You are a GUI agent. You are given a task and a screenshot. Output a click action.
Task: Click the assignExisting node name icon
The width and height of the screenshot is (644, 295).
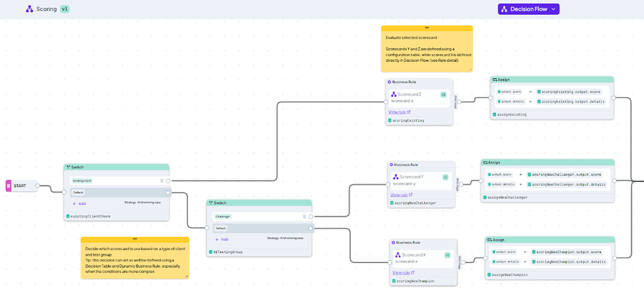click(494, 115)
